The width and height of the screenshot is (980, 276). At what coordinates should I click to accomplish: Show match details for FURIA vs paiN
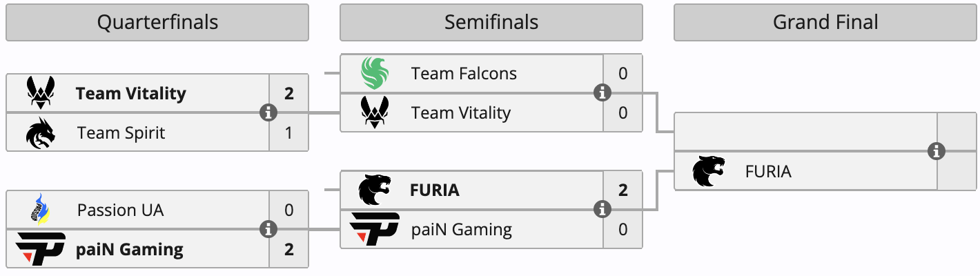602,209
